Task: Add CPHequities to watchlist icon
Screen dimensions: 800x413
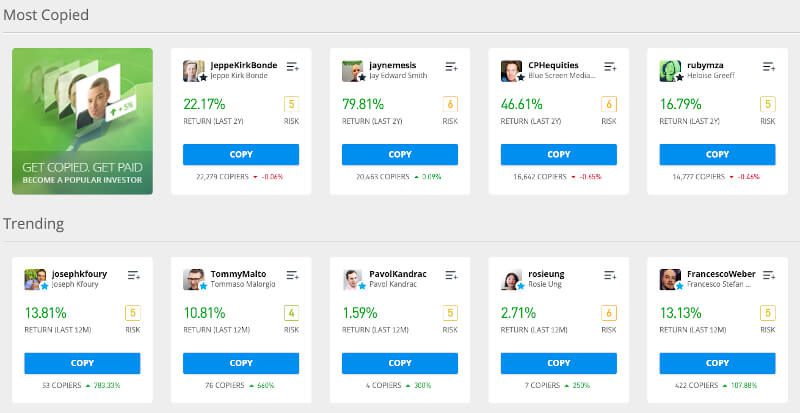Action: (610, 66)
